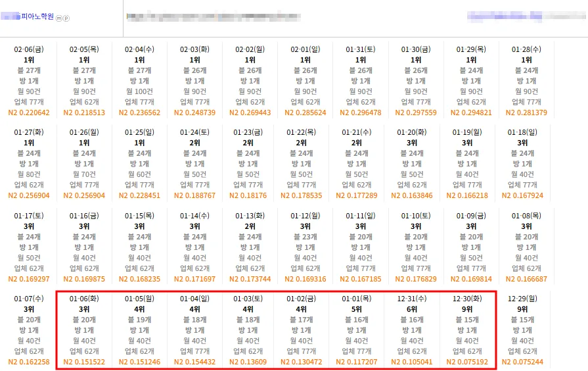Select the 01-13(화) date header

[250, 216]
